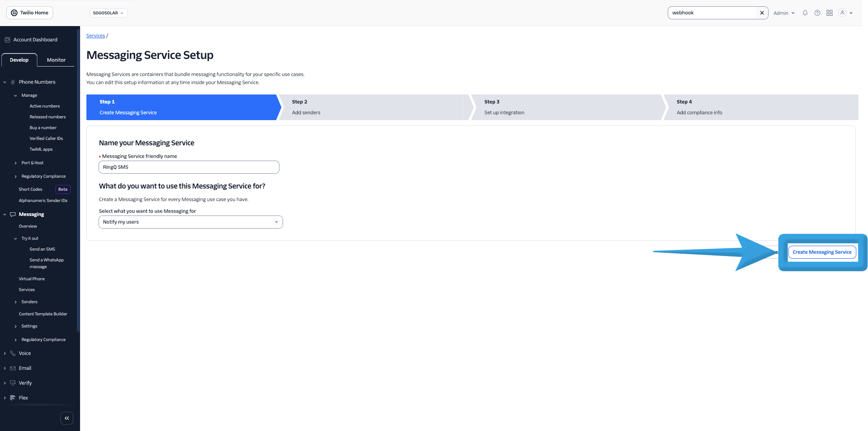Click the user avatar icon
This screenshot has width=868, height=431.
point(842,13)
